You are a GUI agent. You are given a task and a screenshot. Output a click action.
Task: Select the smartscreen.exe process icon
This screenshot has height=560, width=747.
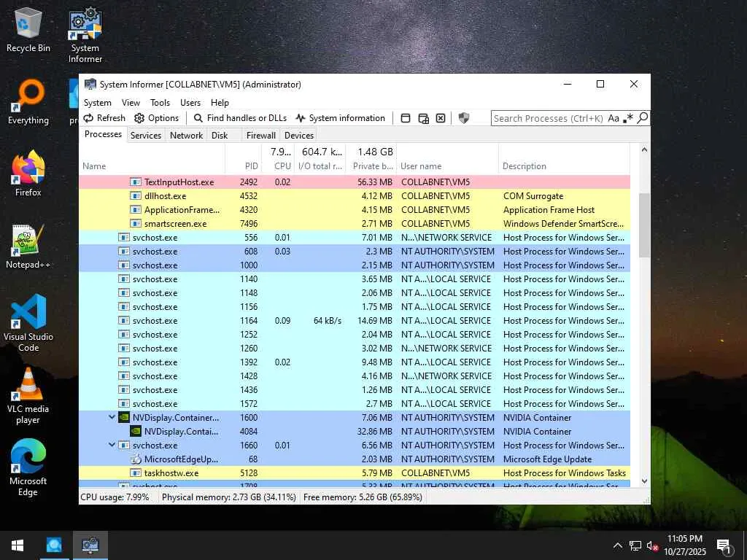(x=136, y=223)
